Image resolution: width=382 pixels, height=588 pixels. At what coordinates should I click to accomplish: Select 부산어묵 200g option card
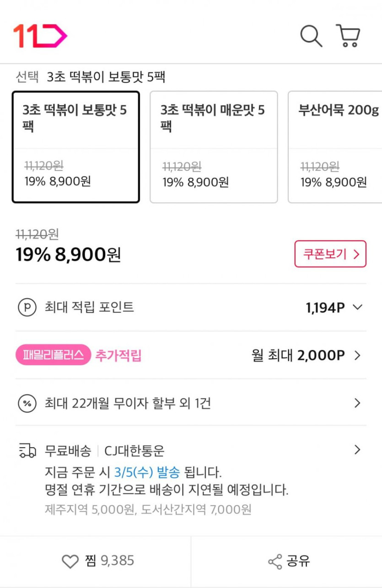point(335,147)
